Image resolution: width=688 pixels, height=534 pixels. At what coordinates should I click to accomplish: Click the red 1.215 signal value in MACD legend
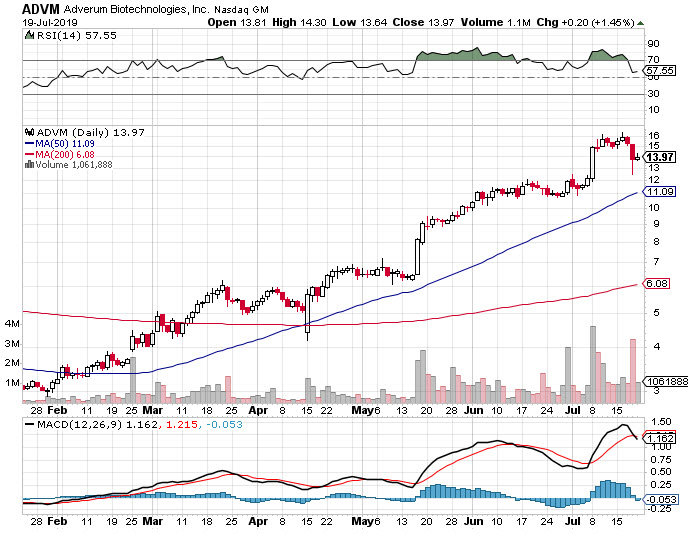click(180, 425)
